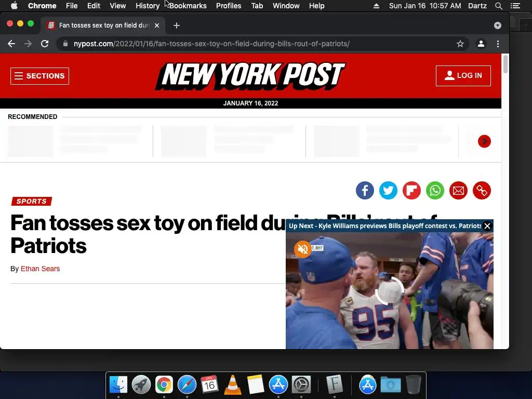Viewport: 532px width, 399px height.
Task: Unmute the floating video player
Action: pos(302,249)
